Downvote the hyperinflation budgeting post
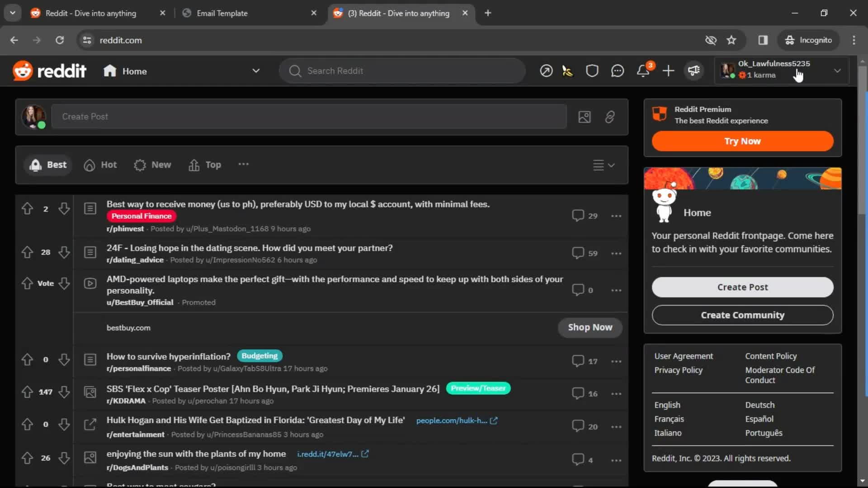Image resolution: width=868 pixels, height=488 pixels. point(64,359)
